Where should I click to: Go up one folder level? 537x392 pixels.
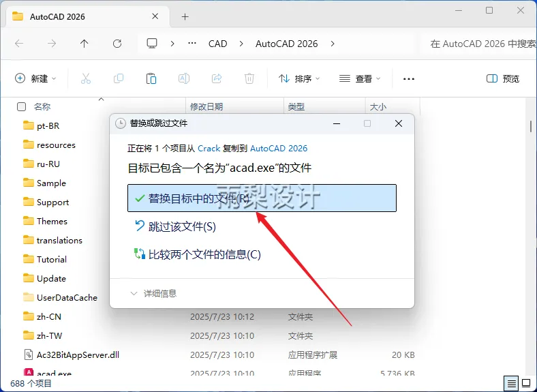[x=85, y=44]
